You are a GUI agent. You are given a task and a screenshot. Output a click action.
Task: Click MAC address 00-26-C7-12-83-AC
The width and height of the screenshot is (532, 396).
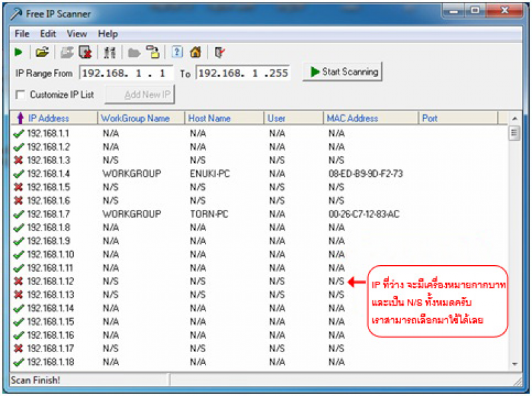(x=364, y=214)
